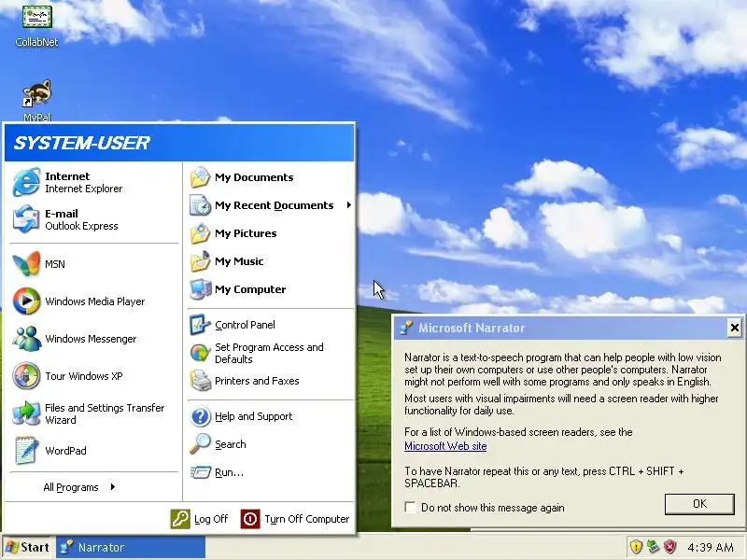
Task: Click the My Recent Documents clock icon
Action: (200, 205)
